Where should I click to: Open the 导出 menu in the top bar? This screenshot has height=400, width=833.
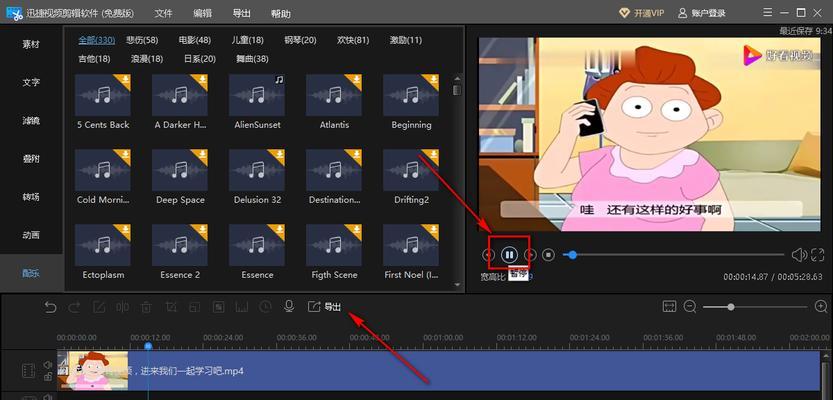tap(242, 14)
